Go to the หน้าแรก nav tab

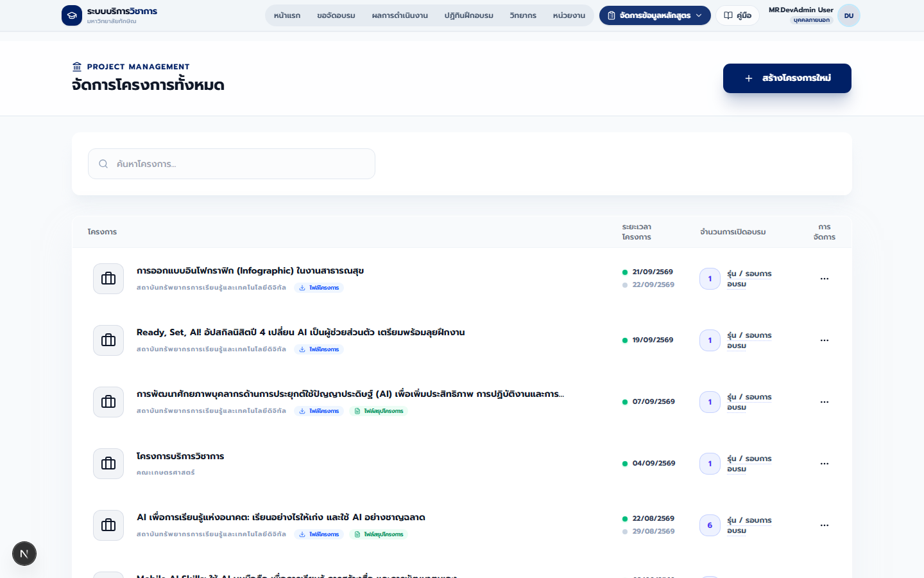point(287,15)
